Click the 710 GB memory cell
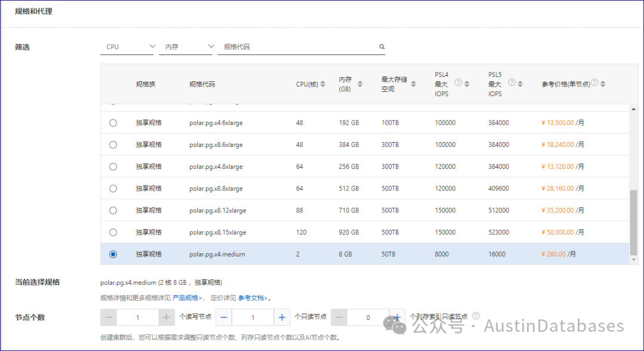Screen dimensions: 644x351 [349, 211]
